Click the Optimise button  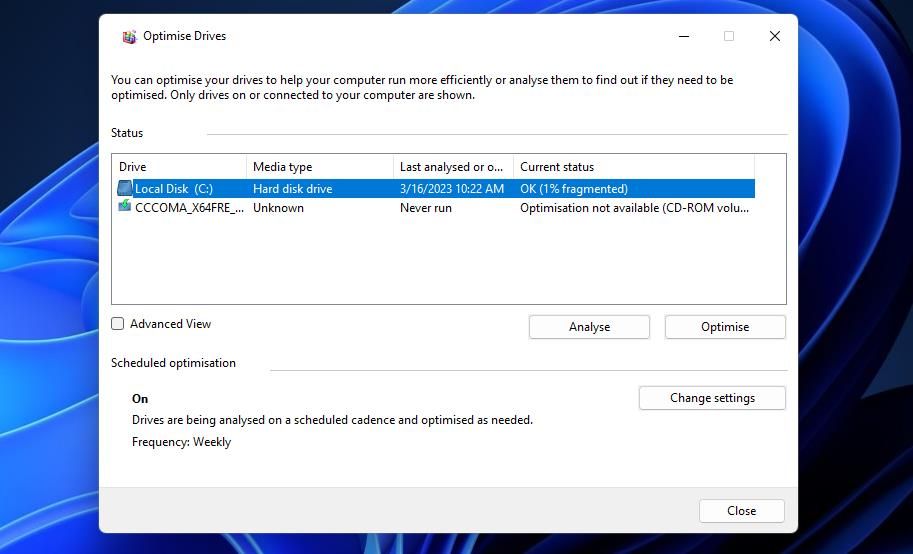click(x=725, y=327)
